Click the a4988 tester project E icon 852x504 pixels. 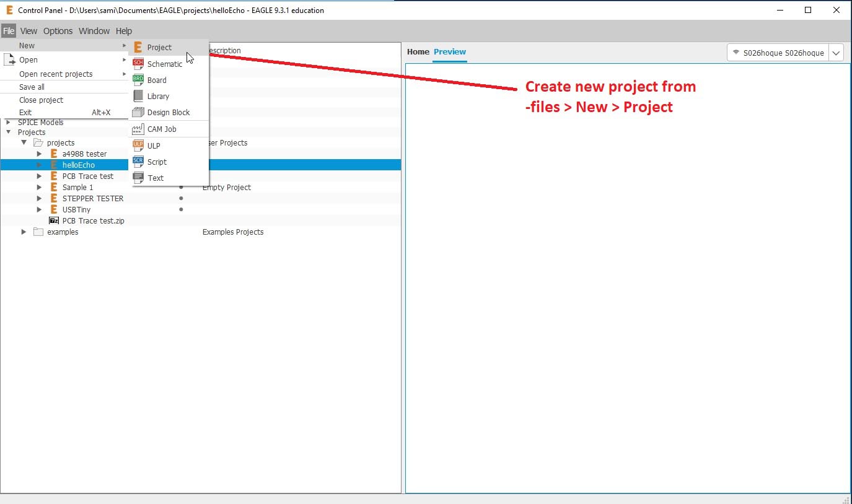[54, 154]
